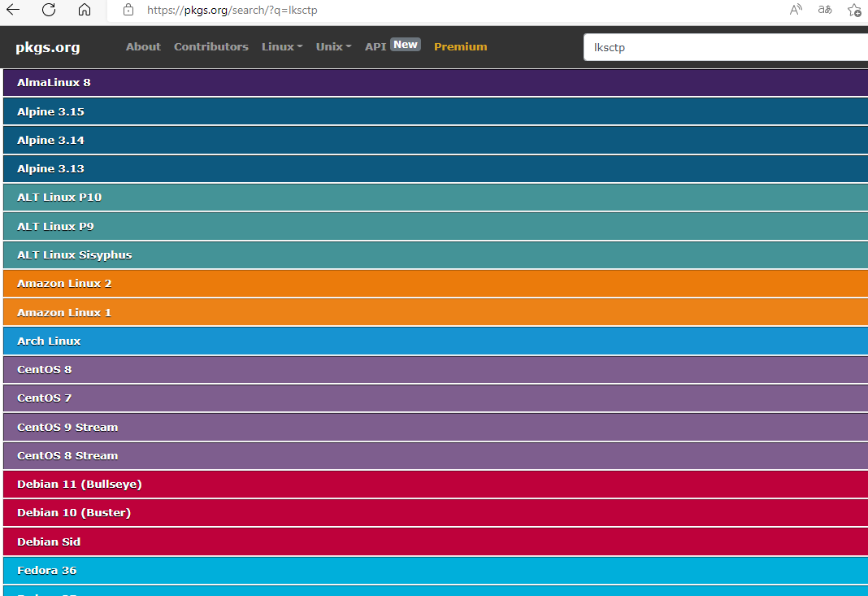
Task: Activate the Read Aloud icon
Action: (796, 10)
